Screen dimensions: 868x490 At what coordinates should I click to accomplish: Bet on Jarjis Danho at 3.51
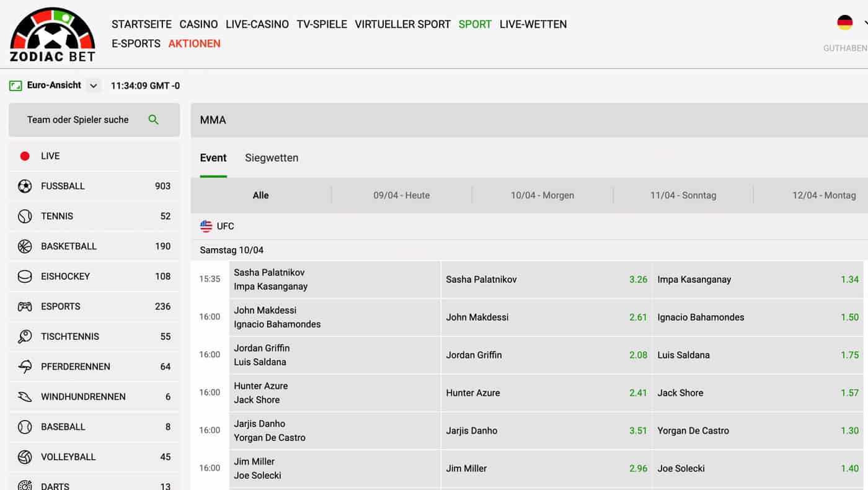pos(546,431)
